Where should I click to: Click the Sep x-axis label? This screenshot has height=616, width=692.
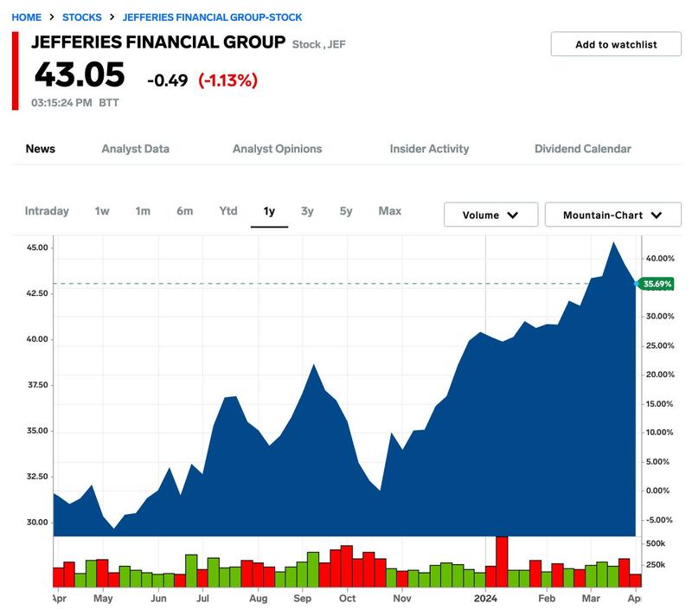pyautogui.click(x=302, y=599)
